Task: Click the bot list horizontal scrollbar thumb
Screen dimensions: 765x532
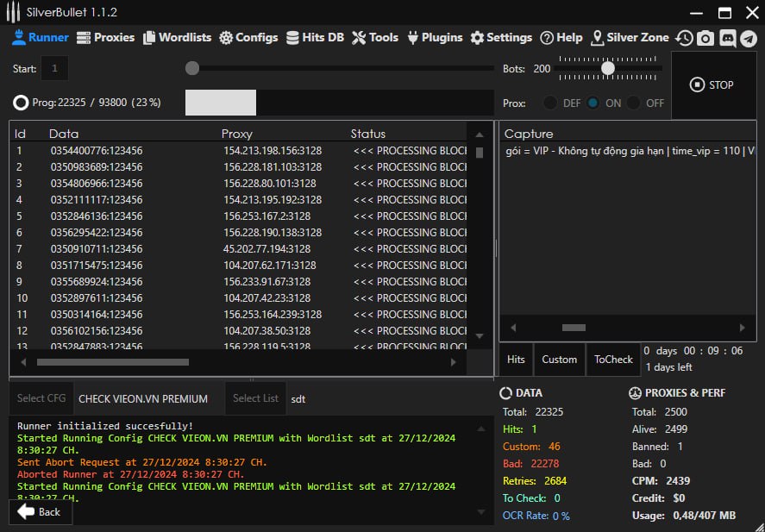Action: tap(113, 362)
